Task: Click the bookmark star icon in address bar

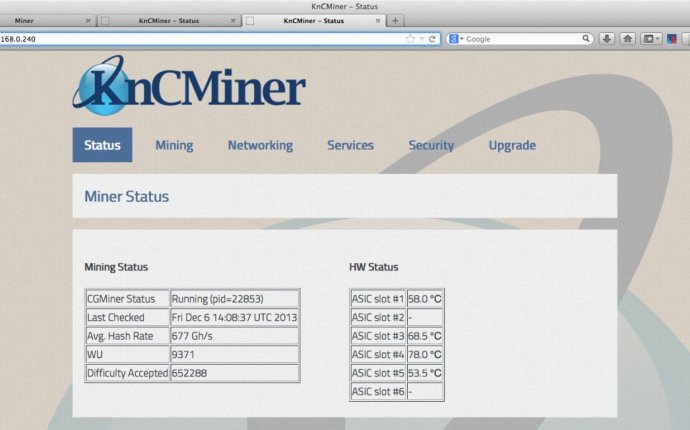Action: point(410,39)
